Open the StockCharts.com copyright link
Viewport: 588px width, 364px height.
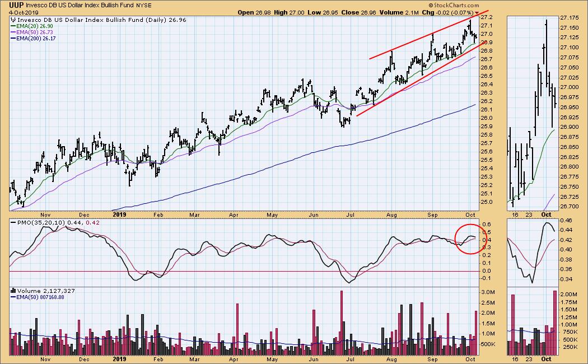coord(454,5)
